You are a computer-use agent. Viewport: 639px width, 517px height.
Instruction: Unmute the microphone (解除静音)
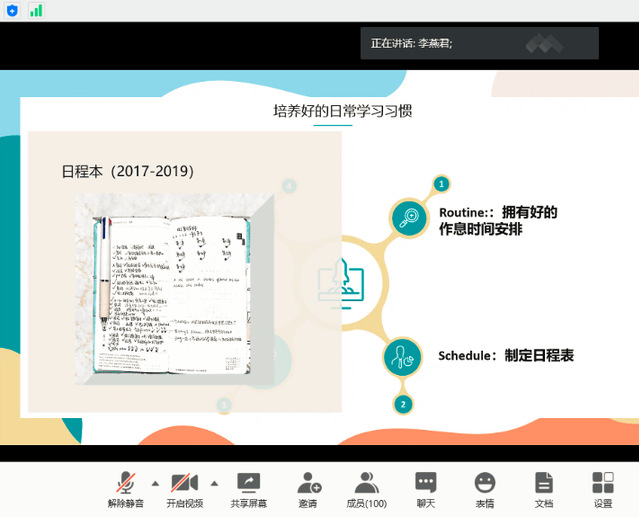point(126,488)
